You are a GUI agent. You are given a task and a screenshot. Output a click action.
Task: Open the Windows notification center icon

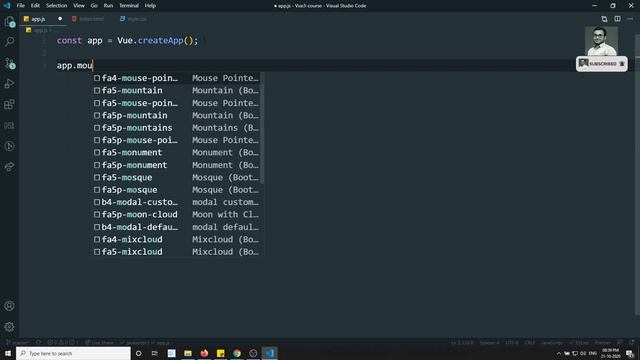tap(630, 353)
